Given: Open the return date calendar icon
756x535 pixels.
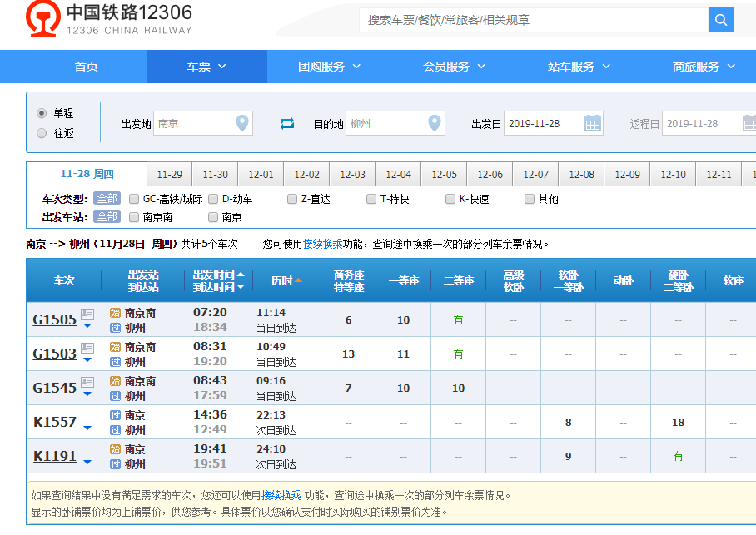Looking at the screenshot, I should 749,123.
